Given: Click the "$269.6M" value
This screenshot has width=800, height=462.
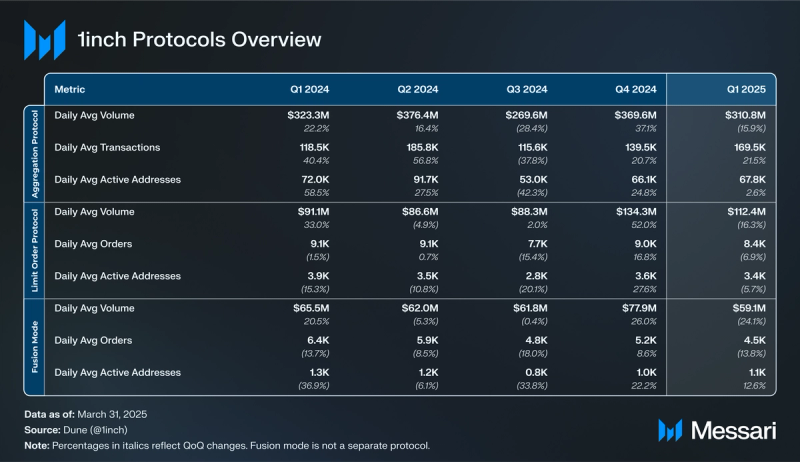Looking at the screenshot, I should 527,115.
